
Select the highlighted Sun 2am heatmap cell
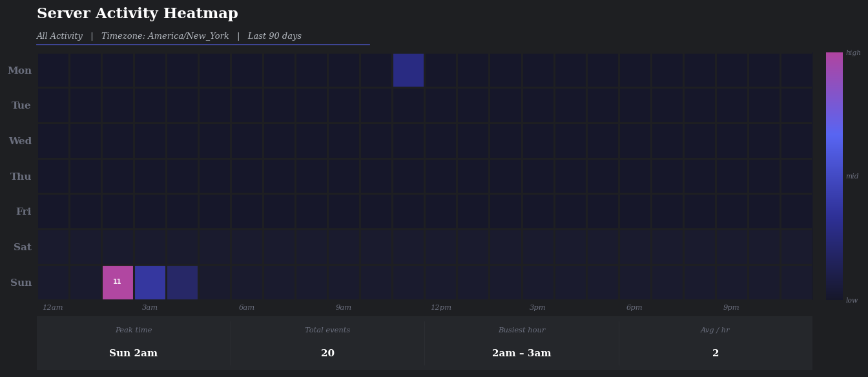117,281
